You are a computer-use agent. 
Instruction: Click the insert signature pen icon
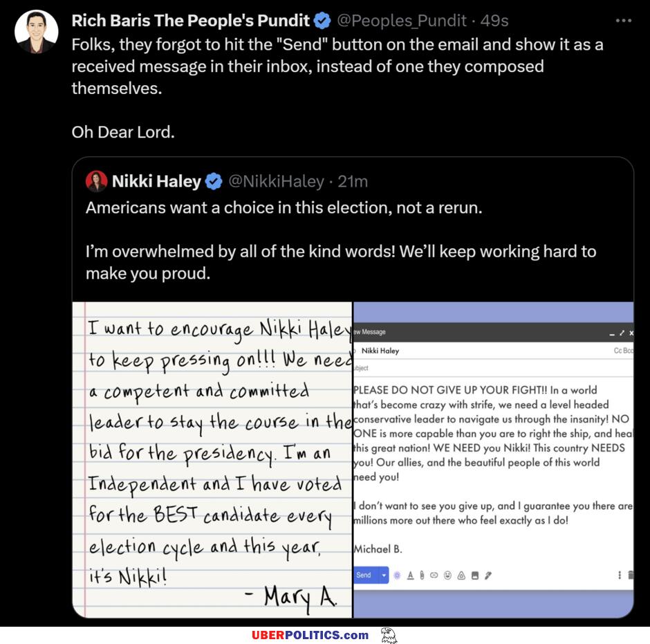point(488,575)
